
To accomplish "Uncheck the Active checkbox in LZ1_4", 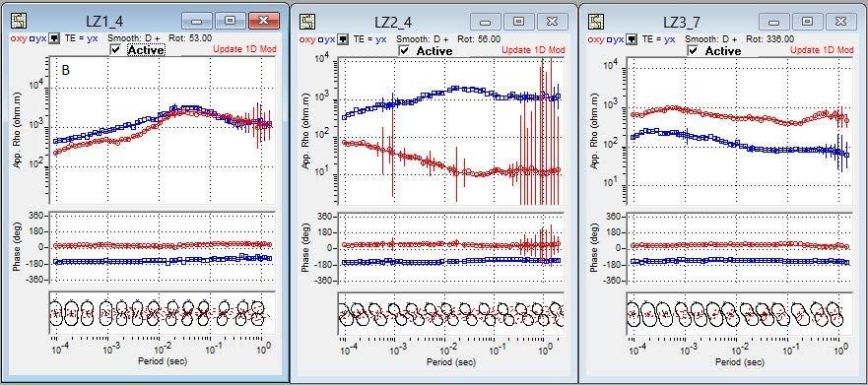I will pos(115,50).
